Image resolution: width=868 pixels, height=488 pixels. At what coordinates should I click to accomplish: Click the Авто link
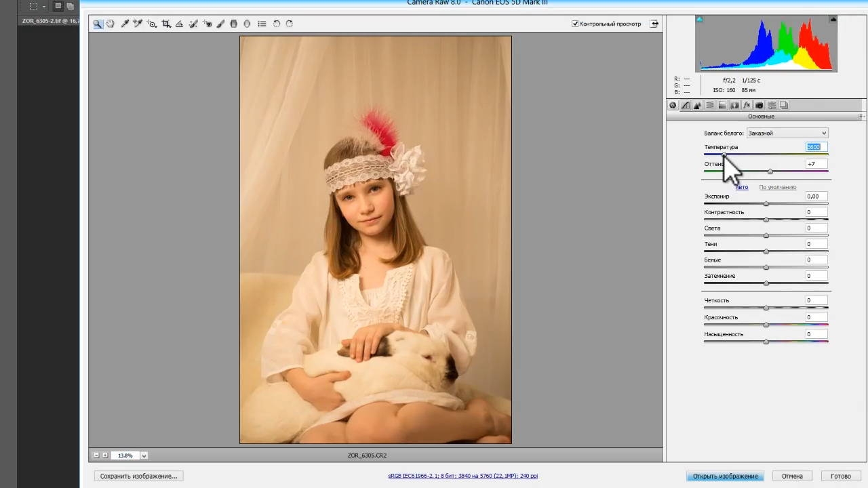click(x=742, y=187)
